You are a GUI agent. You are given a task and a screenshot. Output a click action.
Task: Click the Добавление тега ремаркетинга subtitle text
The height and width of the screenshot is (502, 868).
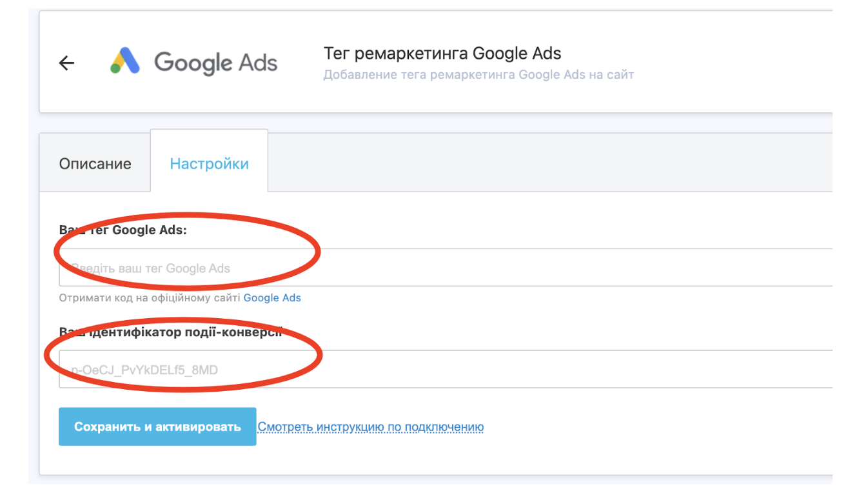tap(478, 75)
